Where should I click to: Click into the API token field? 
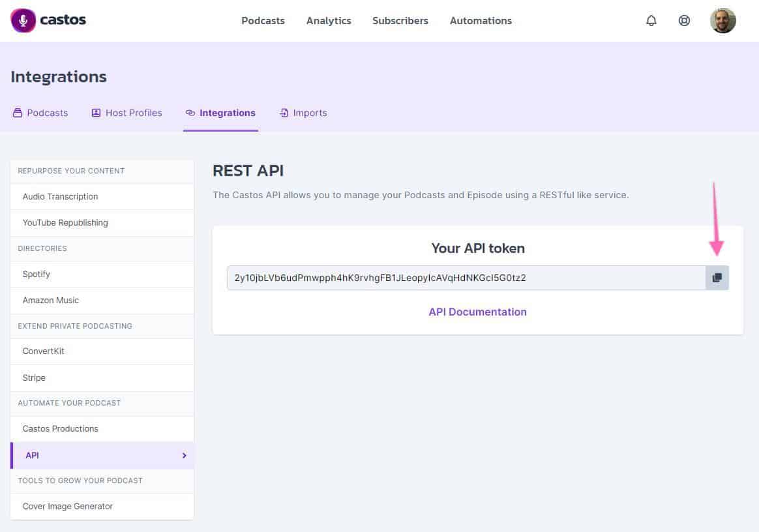coord(466,277)
